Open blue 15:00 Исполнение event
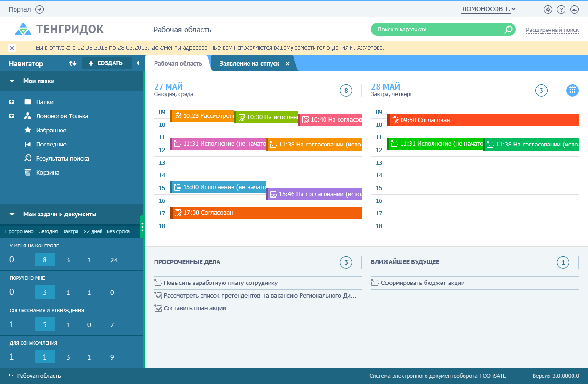Viewport: 588px width, 384px height. click(x=218, y=187)
